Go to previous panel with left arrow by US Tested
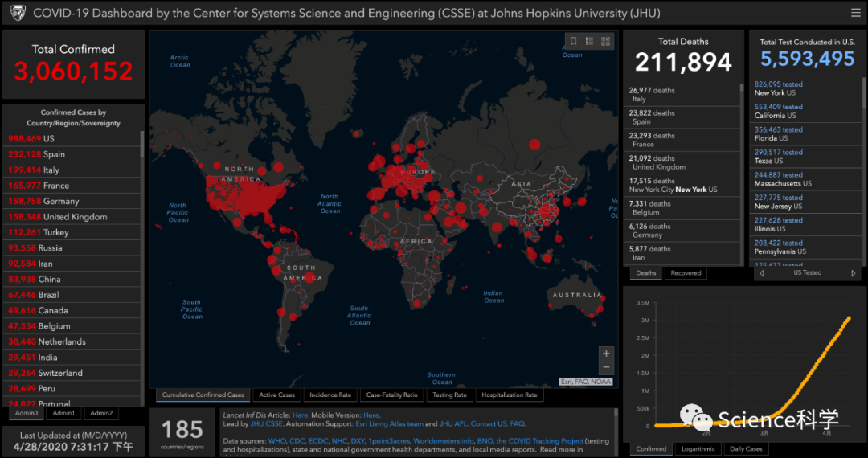This screenshot has width=868, height=458. (762, 273)
